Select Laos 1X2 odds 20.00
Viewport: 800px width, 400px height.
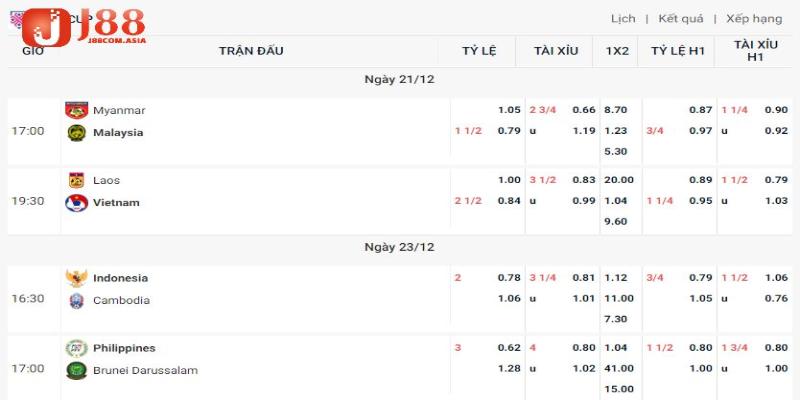[x=619, y=180]
